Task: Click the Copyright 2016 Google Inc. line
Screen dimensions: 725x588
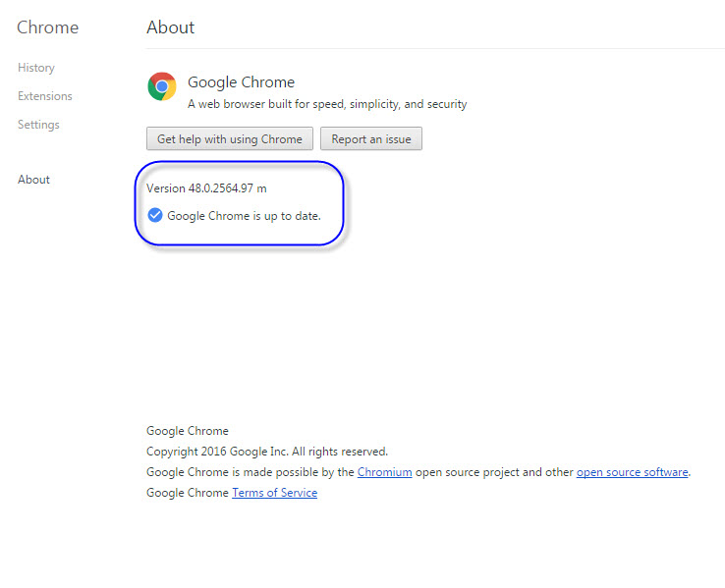Action: [x=266, y=452]
